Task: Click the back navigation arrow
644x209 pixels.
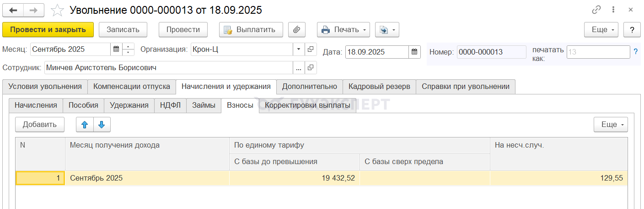Action: pos(13,10)
